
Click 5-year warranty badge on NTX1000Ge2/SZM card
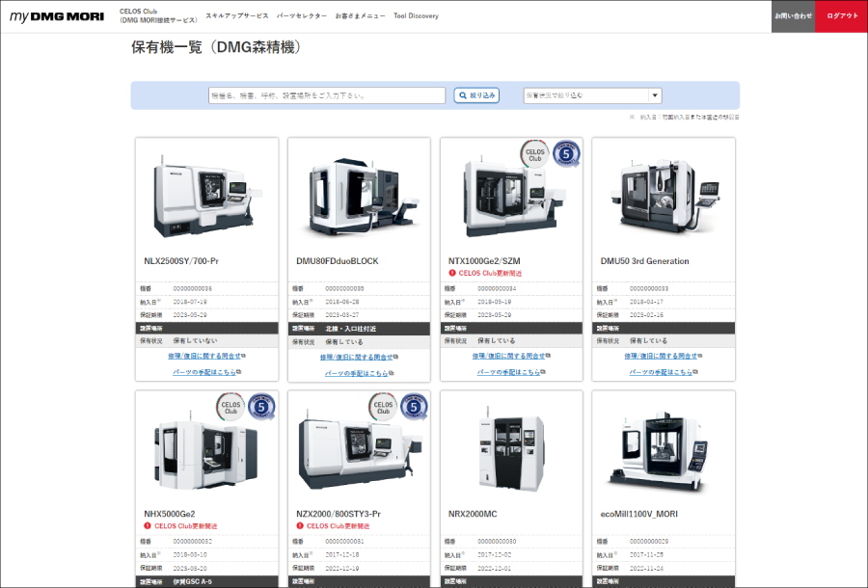567,154
